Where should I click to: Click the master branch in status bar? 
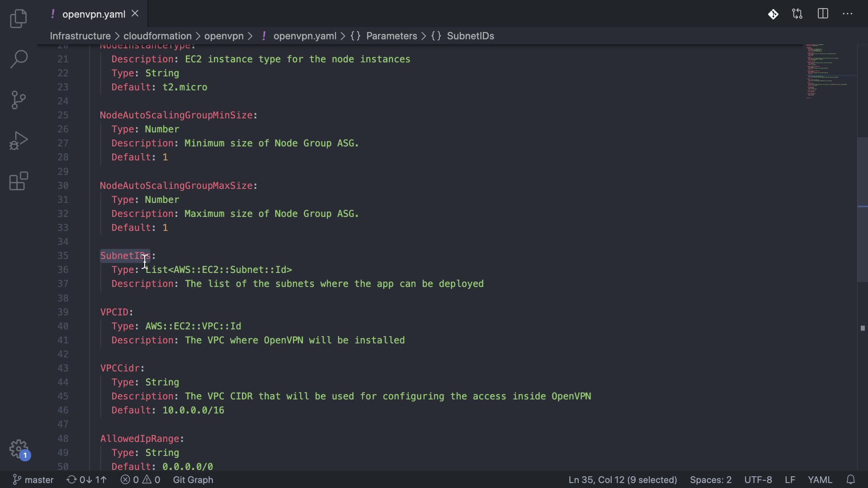33,479
